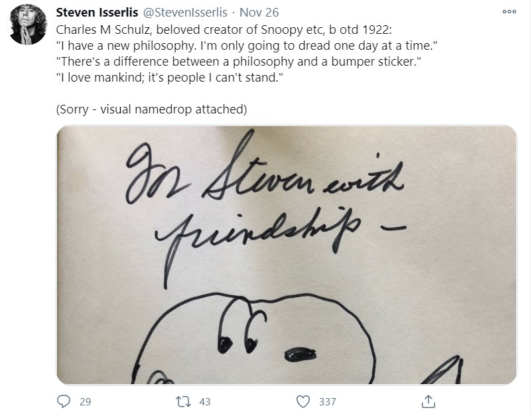Click the like count 337
532x414 pixels.
coord(326,401)
